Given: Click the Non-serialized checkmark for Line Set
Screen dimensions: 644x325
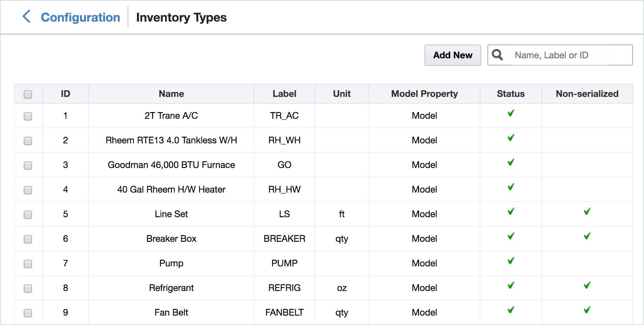Looking at the screenshot, I should pos(587,212).
